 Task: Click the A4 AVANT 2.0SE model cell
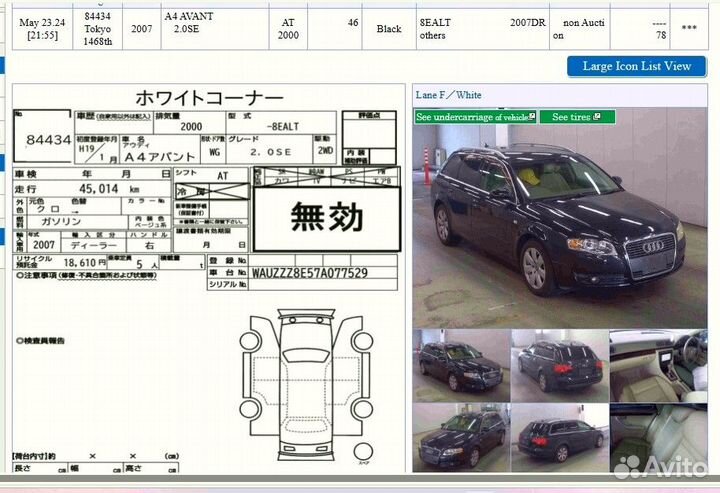(215, 28)
